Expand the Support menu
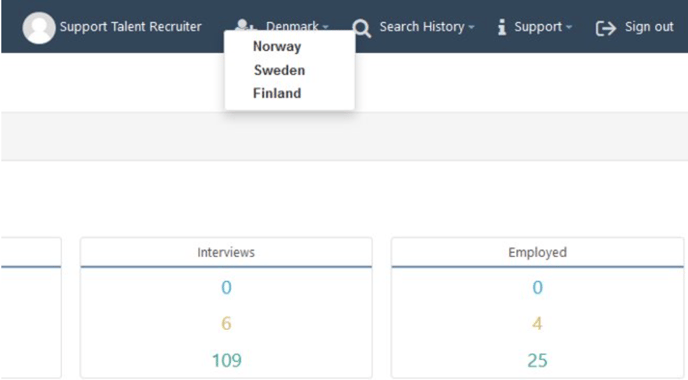Viewport: 688px width, 380px height. [x=543, y=27]
